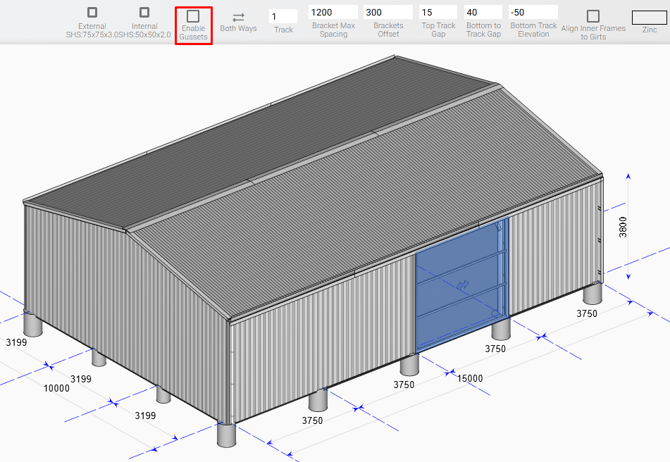Select the front corner footing pier
Image resolution: width=670 pixels, height=462 pixels.
(226, 434)
